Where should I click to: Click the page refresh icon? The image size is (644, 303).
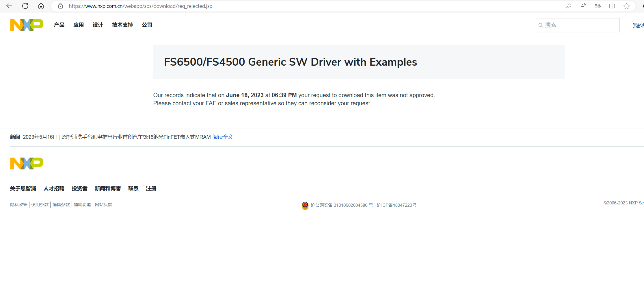click(25, 6)
